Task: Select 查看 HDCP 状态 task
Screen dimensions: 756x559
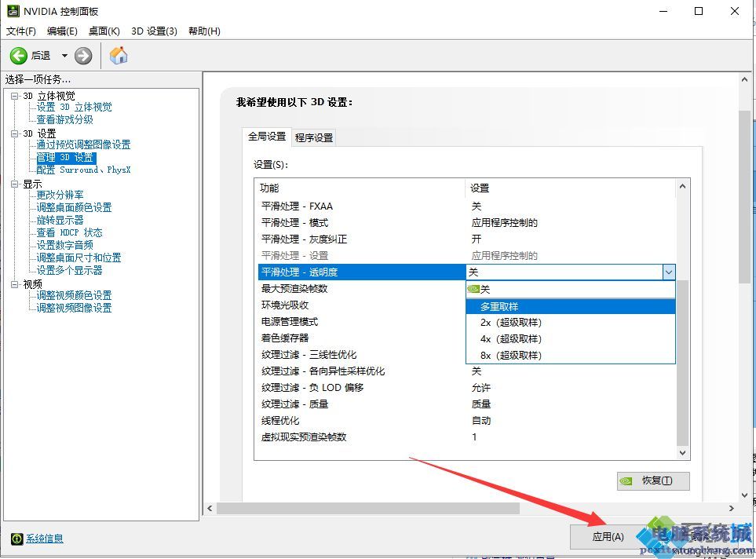Action: click(x=69, y=232)
